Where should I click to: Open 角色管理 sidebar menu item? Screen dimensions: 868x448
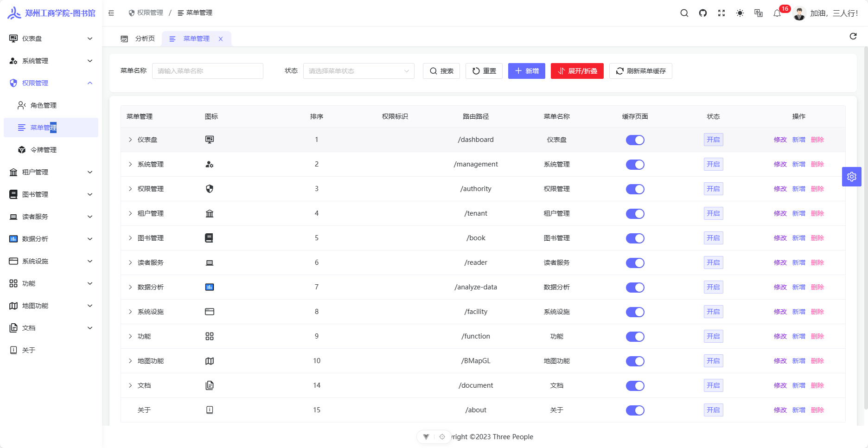(51, 105)
